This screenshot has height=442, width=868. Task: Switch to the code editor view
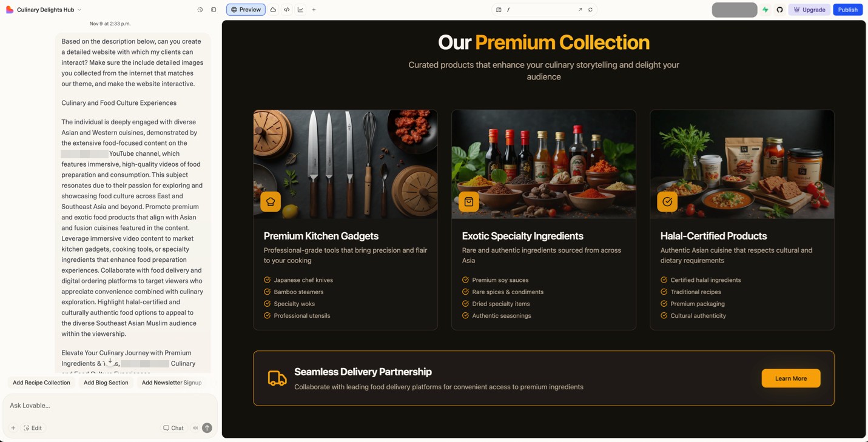[x=287, y=10]
